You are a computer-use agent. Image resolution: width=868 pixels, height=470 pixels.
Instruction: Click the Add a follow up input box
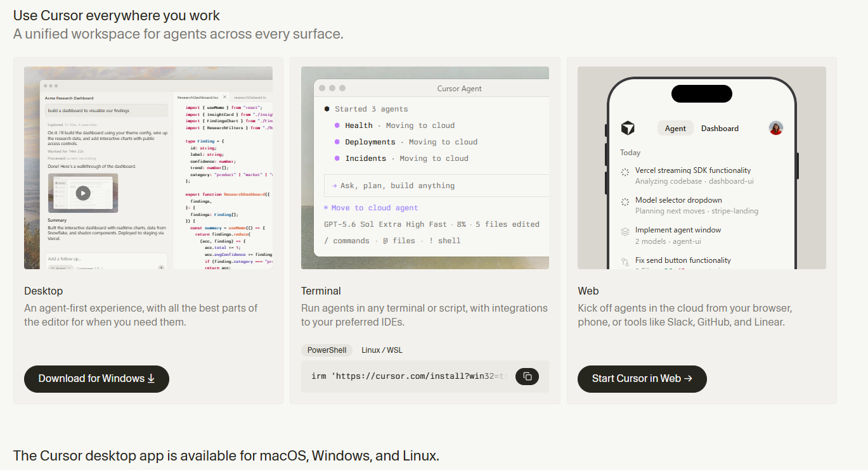click(x=106, y=261)
